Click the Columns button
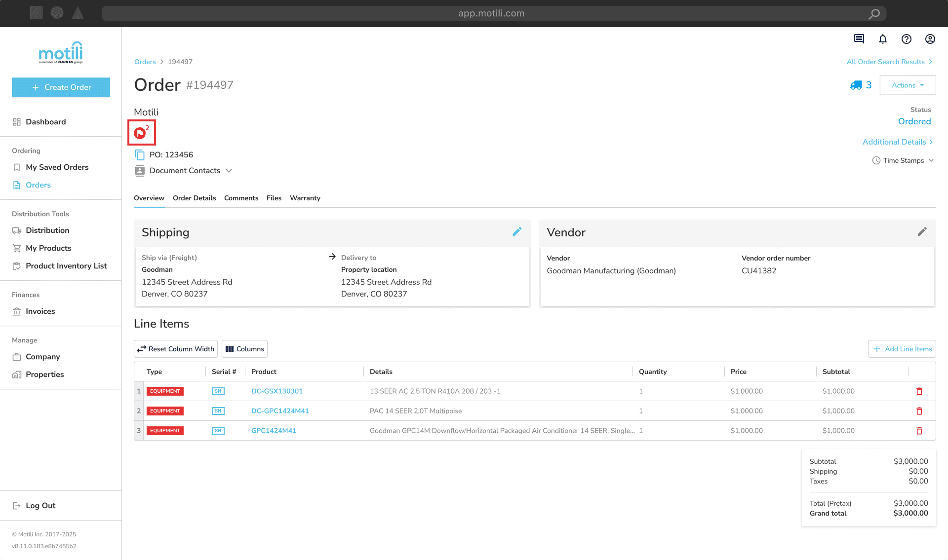The width and height of the screenshot is (948, 560). pos(244,349)
